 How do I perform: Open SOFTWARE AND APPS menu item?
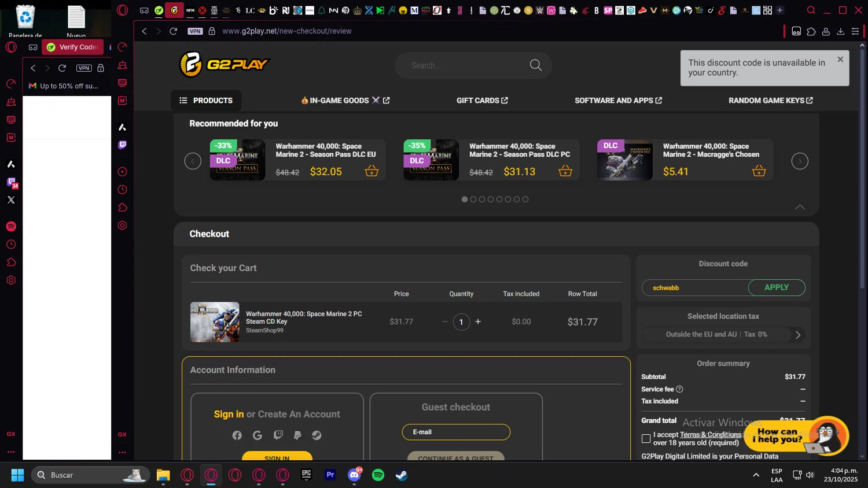coord(618,101)
